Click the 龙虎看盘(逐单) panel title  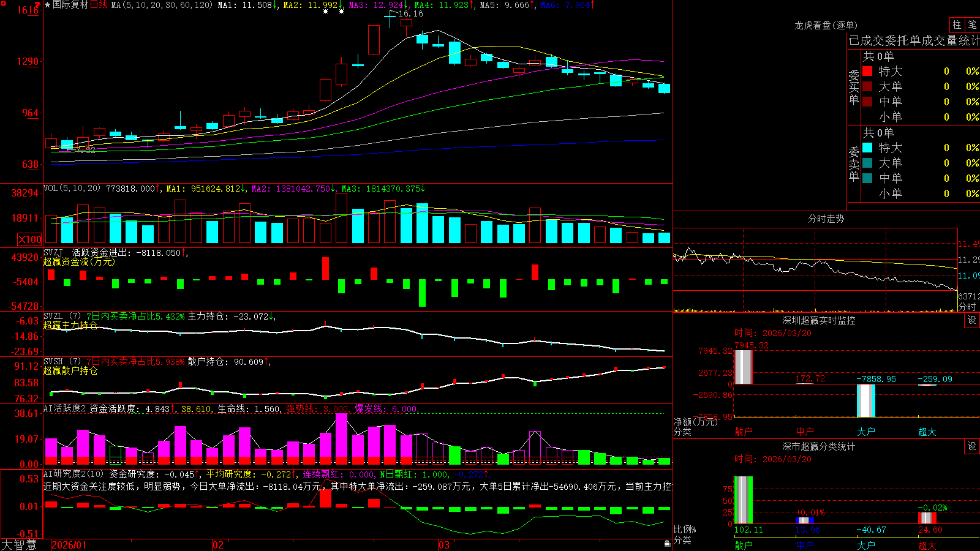[826, 25]
